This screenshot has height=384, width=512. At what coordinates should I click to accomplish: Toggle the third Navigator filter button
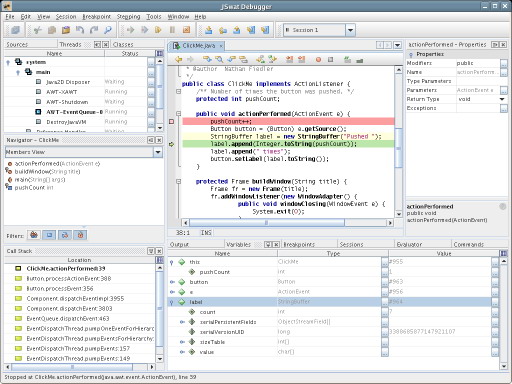point(65,235)
